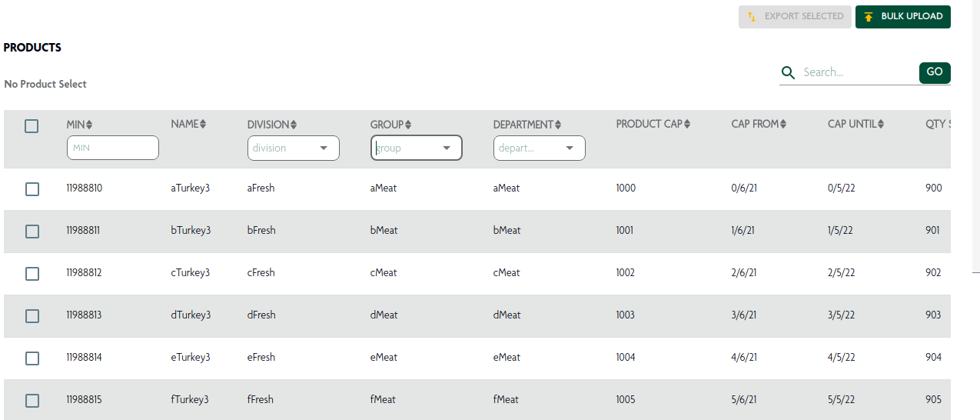Sort by DIVISION column arrows
The width and height of the screenshot is (980, 420).
click(x=294, y=125)
